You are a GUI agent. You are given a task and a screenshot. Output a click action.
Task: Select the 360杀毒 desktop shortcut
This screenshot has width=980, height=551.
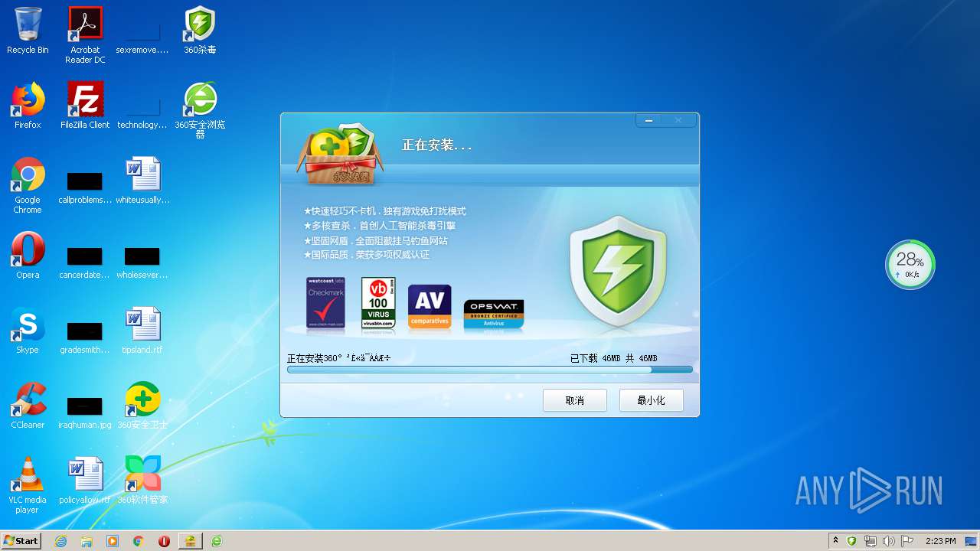(x=200, y=31)
